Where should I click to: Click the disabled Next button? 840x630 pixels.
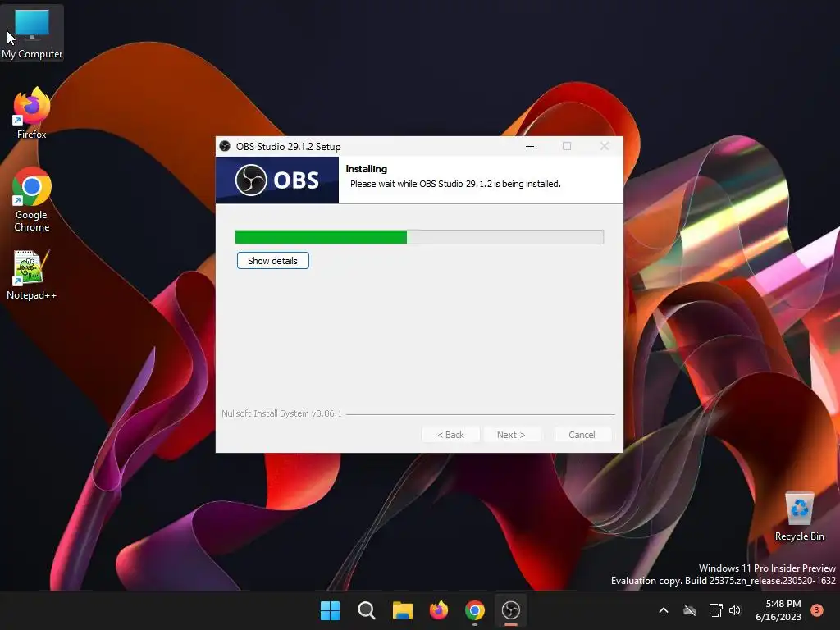(511, 435)
